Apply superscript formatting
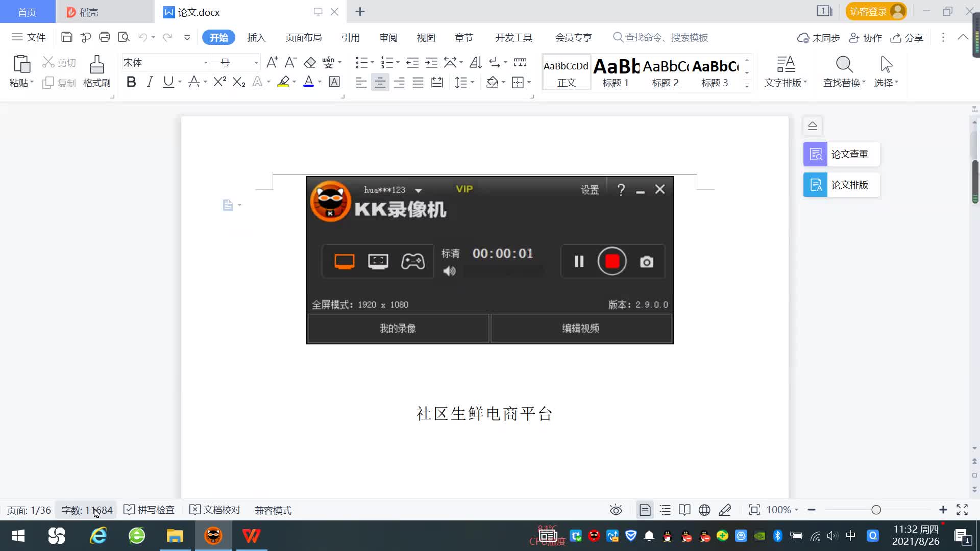980x551 pixels. click(x=220, y=82)
